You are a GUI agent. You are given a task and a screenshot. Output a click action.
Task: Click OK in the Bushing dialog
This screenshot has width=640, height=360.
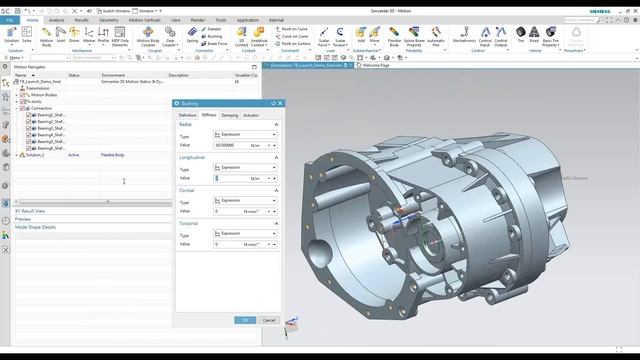click(x=245, y=320)
